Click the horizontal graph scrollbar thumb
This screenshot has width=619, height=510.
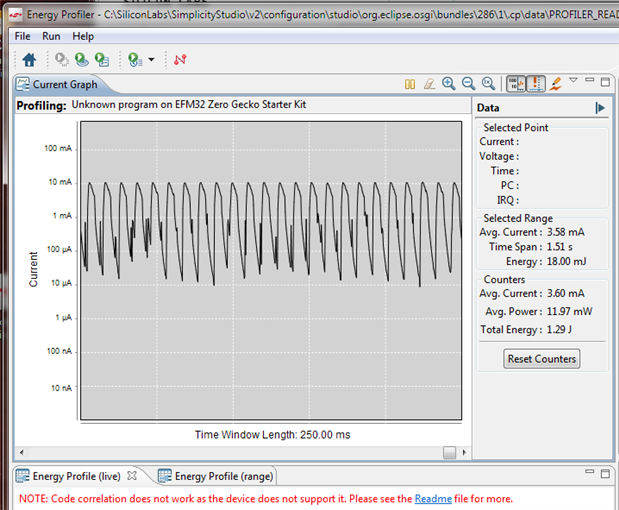[x=450, y=451]
